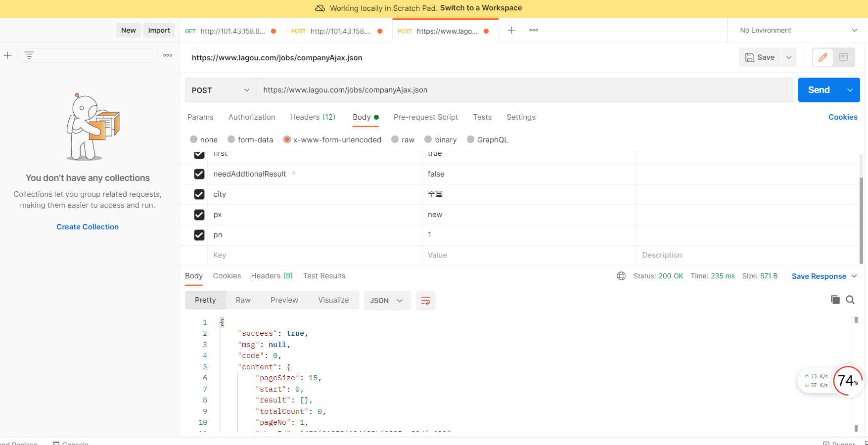868x445 pixels.
Task: Click the edit pencil icon
Action: coord(823,57)
